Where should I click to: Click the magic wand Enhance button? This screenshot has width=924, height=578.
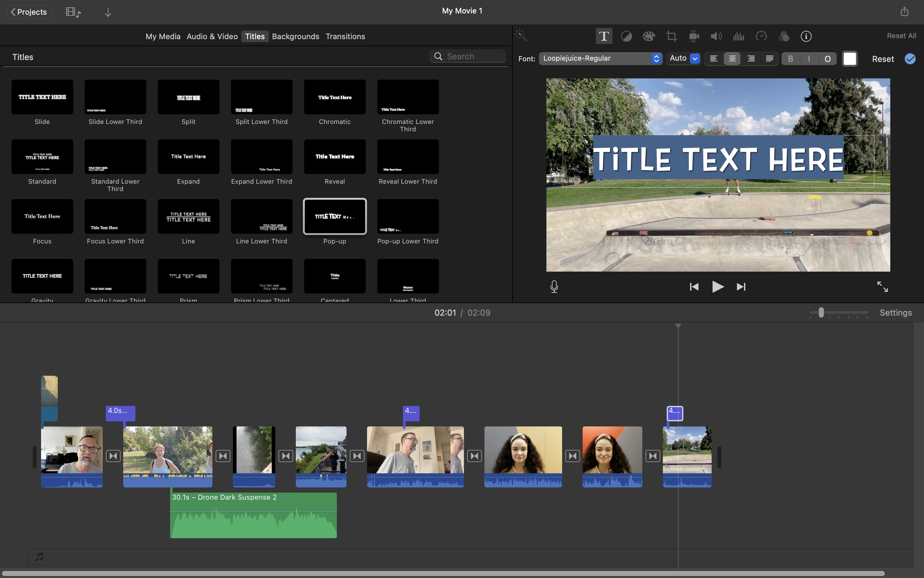point(521,36)
